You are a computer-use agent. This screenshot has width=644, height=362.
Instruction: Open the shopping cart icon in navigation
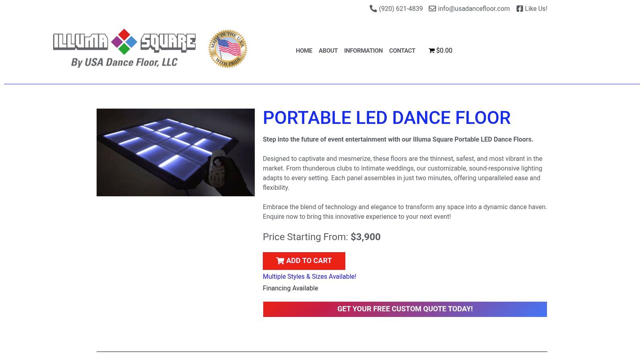click(x=431, y=51)
